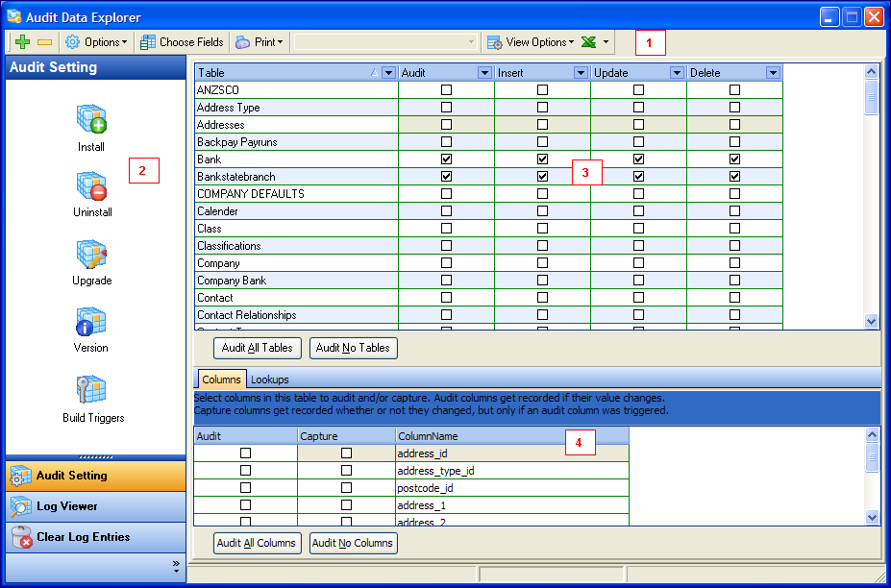Click the Audit No Tables button

coord(353,348)
